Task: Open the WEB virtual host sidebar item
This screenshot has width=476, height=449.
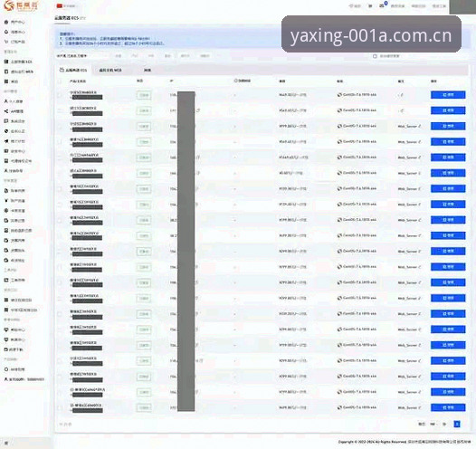Action: click(x=19, y=72)
